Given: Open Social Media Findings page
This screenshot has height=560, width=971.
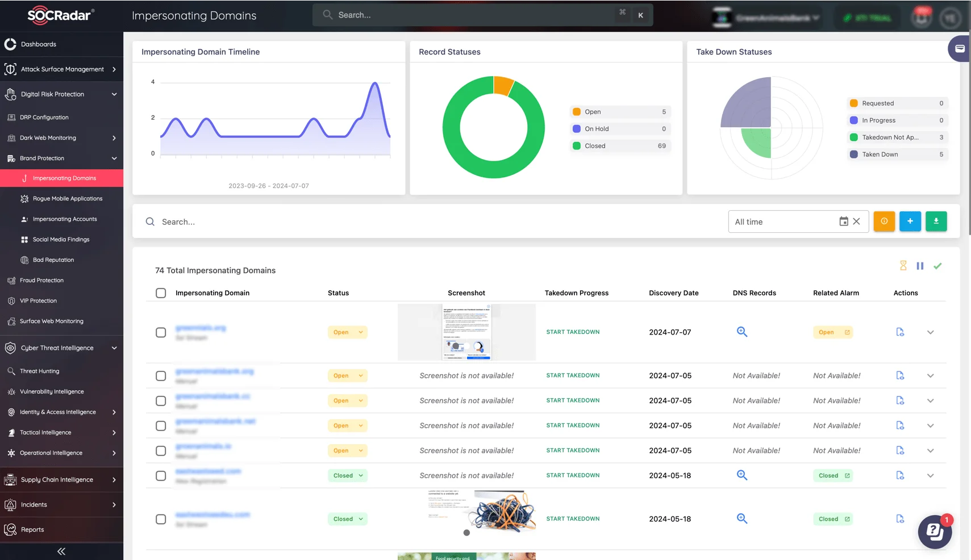Looking at the screenshot, I should (61, 239).
